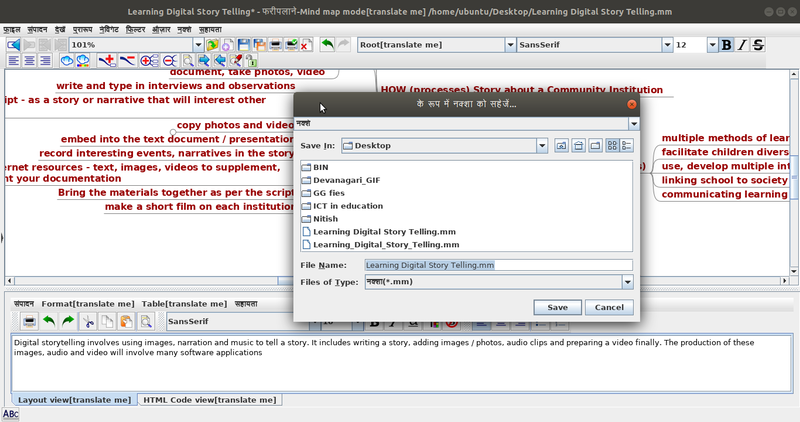Open the 101% zoom level dropdown
Screen dimensions: 800x422
click(x=198, y=45)
